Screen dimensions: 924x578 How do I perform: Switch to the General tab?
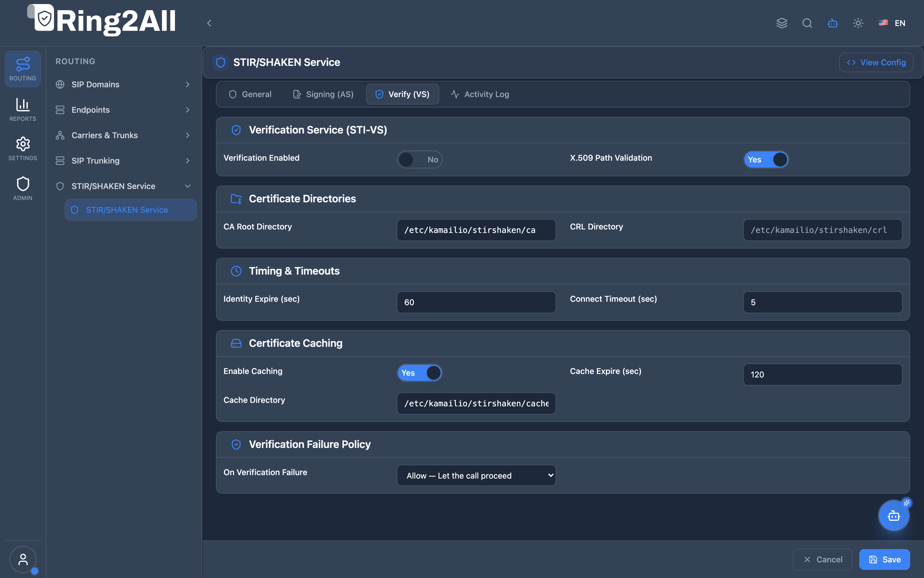(x=250, y=94)
